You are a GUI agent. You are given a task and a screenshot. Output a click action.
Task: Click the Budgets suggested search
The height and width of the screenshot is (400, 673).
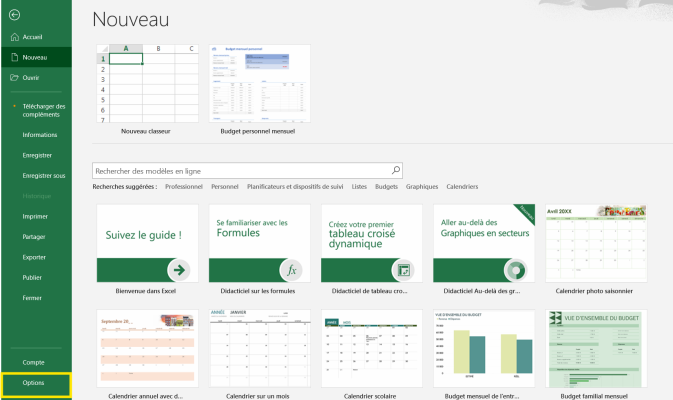click(386, 187)
